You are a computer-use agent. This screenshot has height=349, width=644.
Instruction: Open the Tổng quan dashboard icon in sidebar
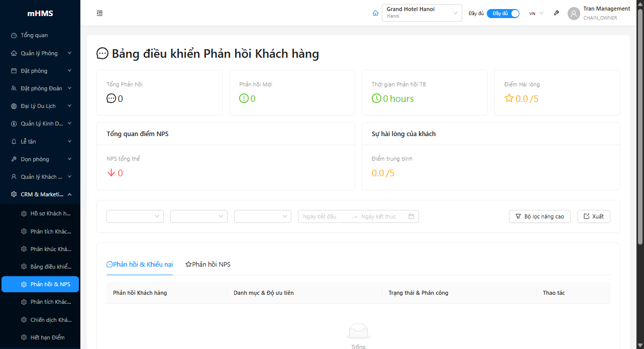pos(13,35)
